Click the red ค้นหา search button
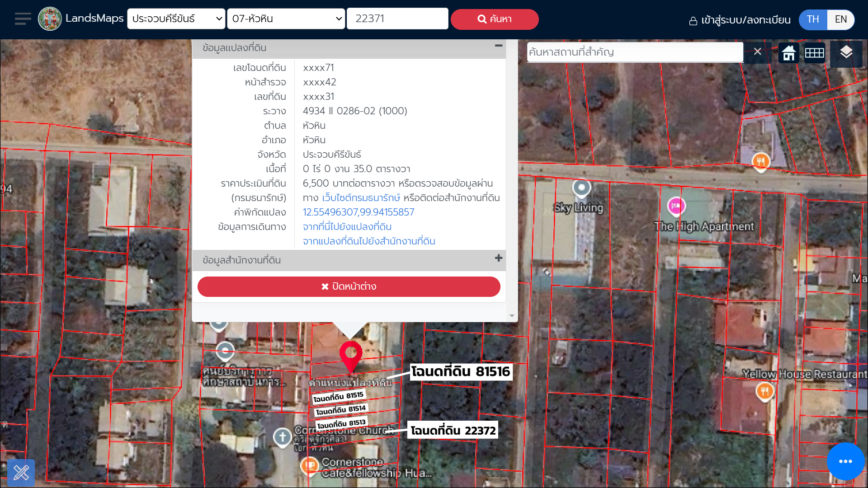The width and height of the screenshot is (868, 488). (x=495, y=19)
